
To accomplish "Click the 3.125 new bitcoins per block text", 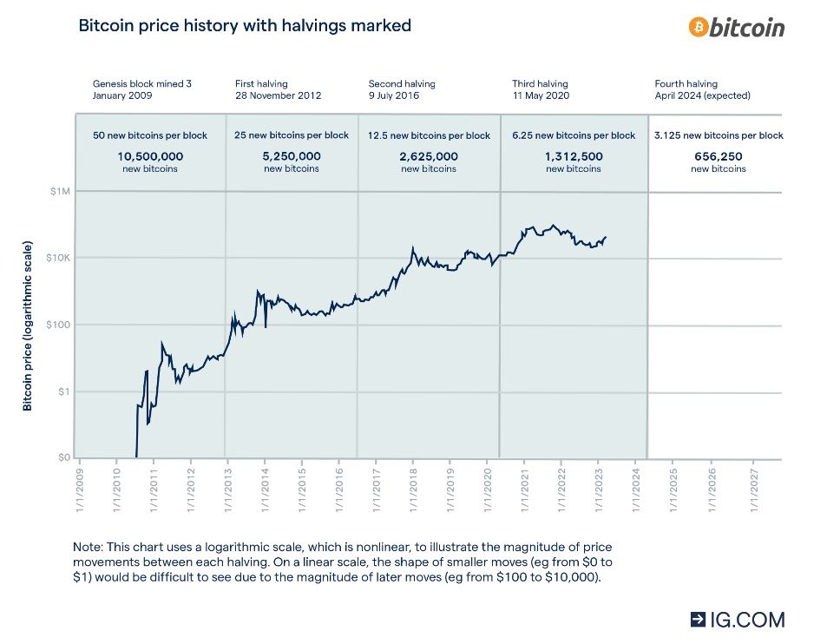I will [718, 135].
